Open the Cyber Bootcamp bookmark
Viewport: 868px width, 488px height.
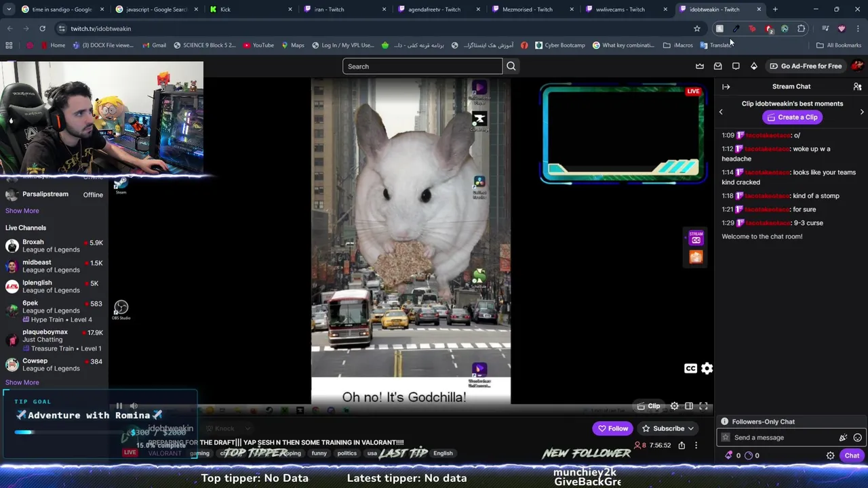point(559,45)
